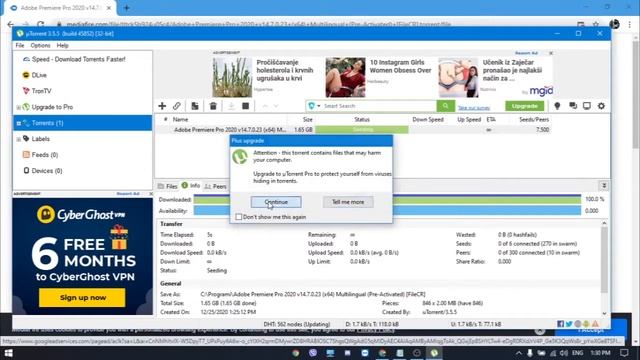Click the Add Torrent from URL link icon

coord(176,106)
